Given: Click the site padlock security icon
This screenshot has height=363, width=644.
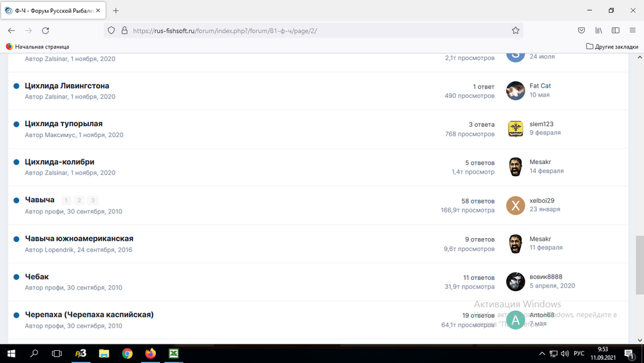Looking at the screenshot, I should coord(124,30).
